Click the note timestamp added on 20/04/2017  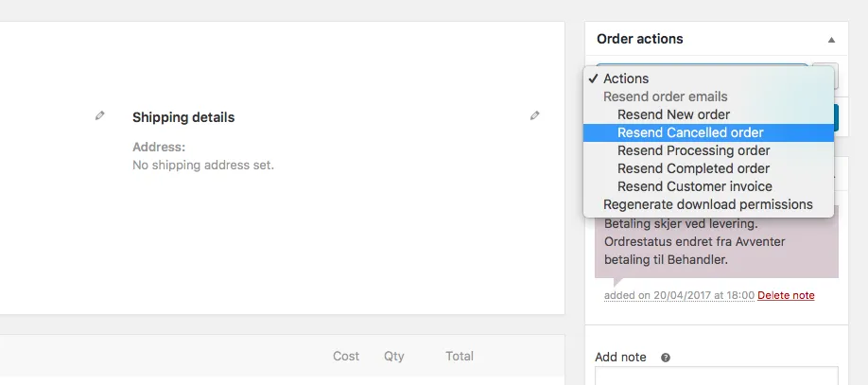click(679, 295)
